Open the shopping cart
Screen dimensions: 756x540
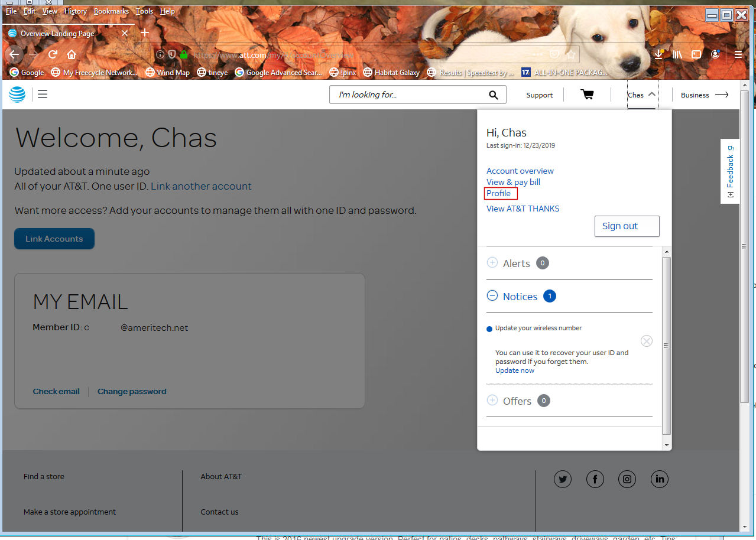click(x=587, y=95)
